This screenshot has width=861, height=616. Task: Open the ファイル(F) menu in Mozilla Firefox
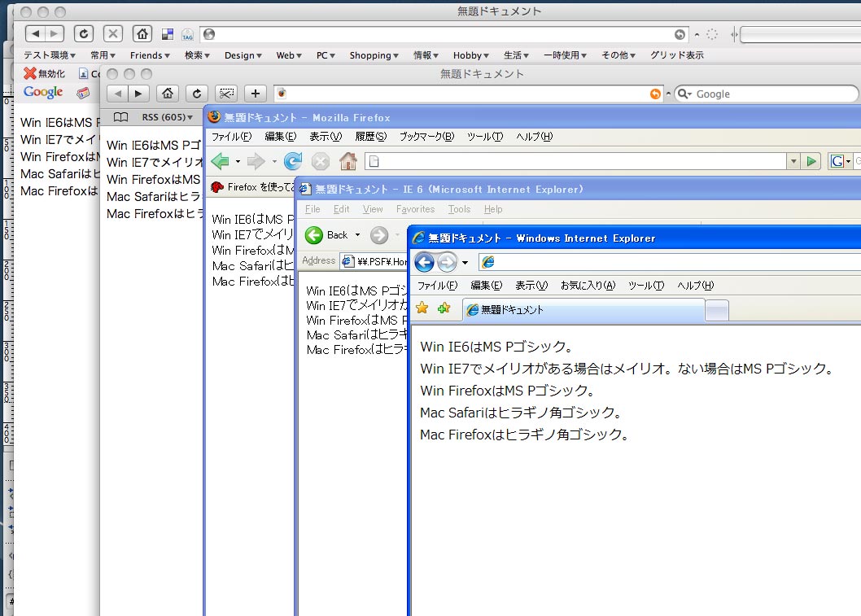click(x=231, y=136)
